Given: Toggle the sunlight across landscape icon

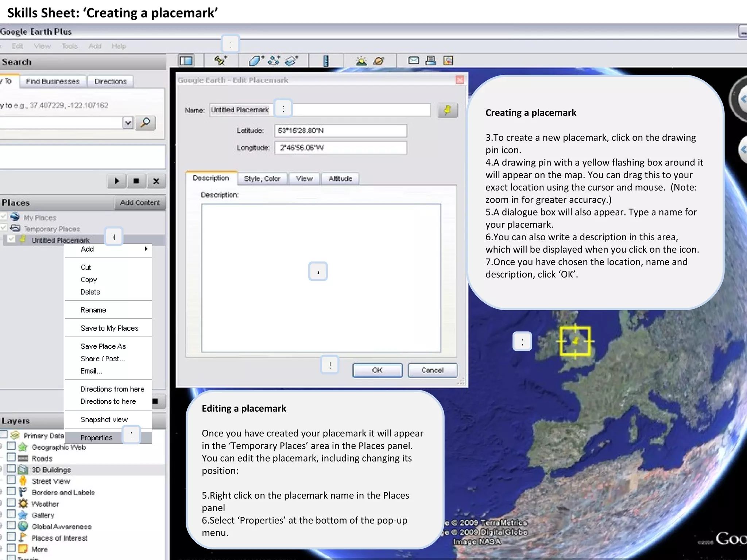Looking at the screenshot, I should click(361, 61).
